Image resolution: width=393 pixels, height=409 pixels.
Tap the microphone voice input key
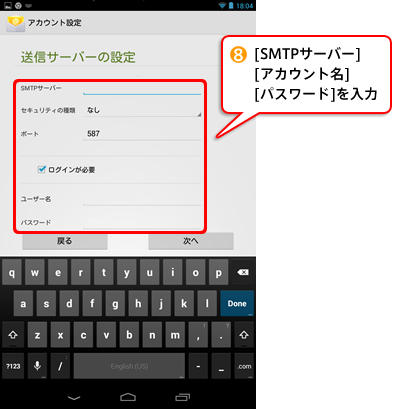click(37, 366)
